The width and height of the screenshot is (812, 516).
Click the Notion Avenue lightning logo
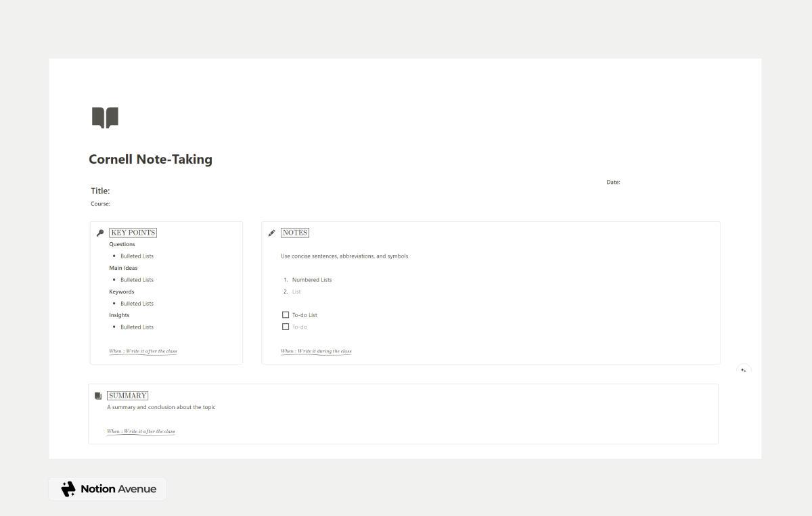point(68,488)
